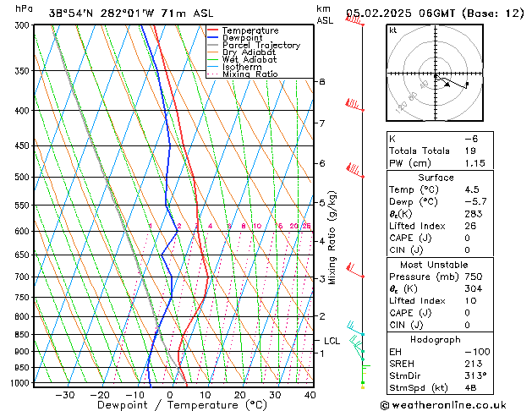The height and width of the screenshot is (411, 532).
Task: Click the Hodograph section header in table
Action: [x=435, y=339]
